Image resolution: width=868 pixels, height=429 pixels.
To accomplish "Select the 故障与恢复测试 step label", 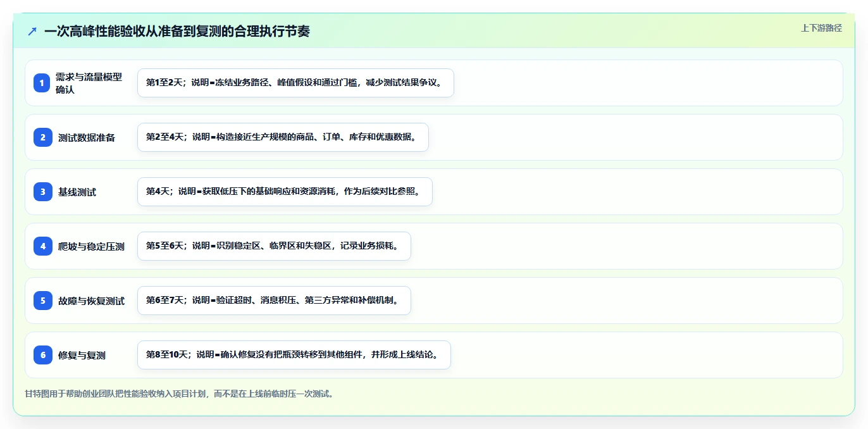I will [x=91, y=301].
